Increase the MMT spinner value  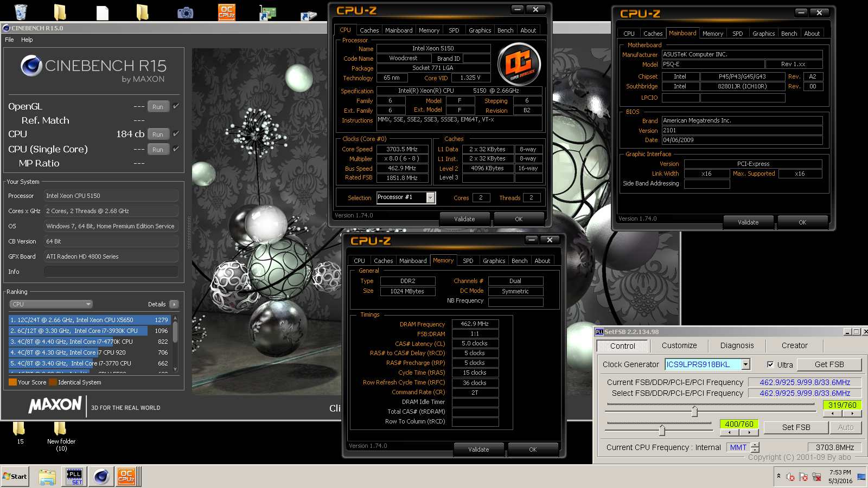click(755, 445)
